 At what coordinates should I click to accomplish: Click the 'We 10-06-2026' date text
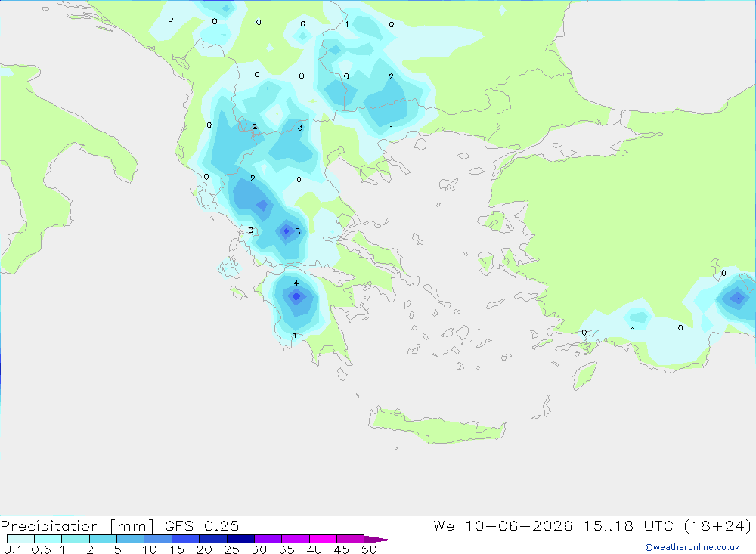[x=503, y=525]
